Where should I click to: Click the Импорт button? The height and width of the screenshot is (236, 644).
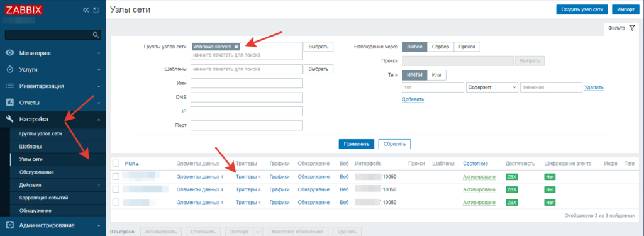(x=626, y=9)
